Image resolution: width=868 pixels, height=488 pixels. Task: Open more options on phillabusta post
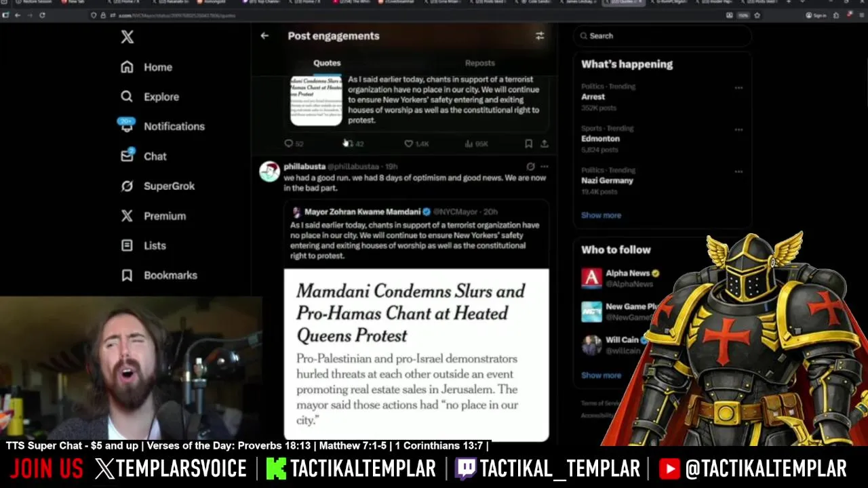[x=544, y=167]
